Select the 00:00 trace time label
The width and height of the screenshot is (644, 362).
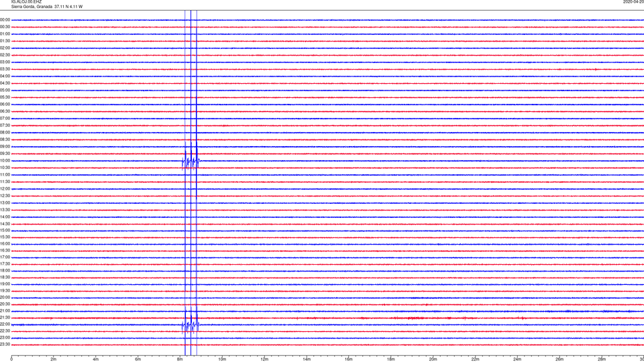pos(5,19)
